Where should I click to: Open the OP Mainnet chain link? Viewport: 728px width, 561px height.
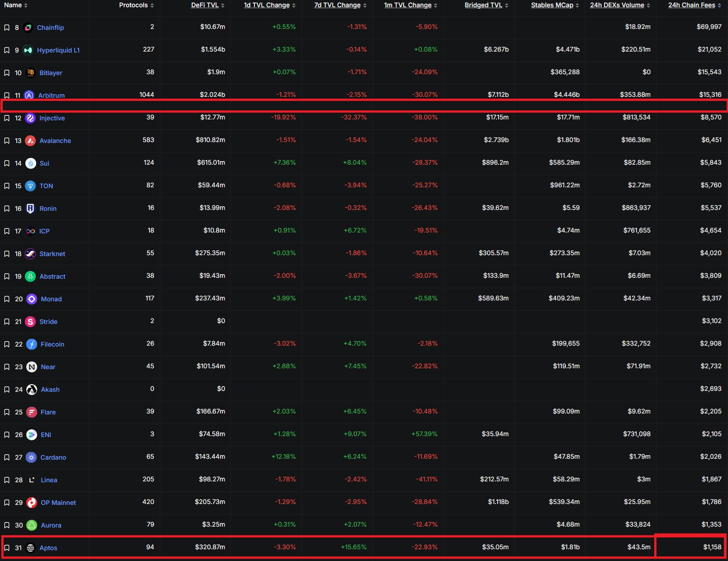(x=58, y=503)
